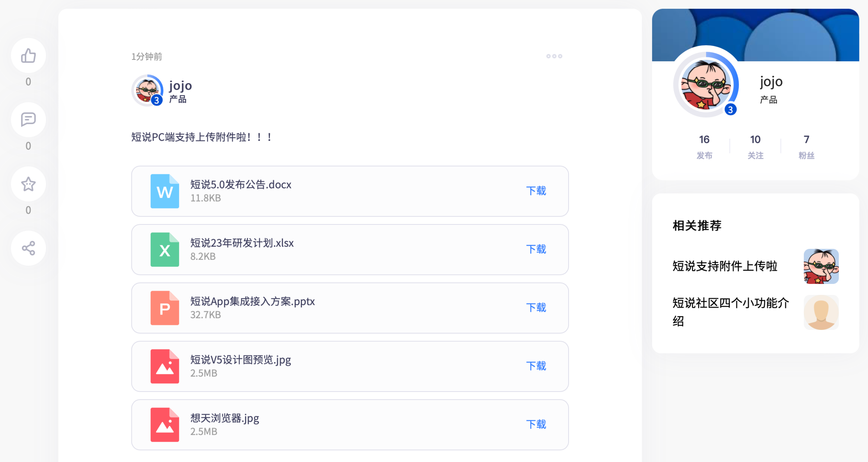Screen dimensions: 868x462
Task: Open the 16 发布 posts count
Action: (x=704, y=147)
